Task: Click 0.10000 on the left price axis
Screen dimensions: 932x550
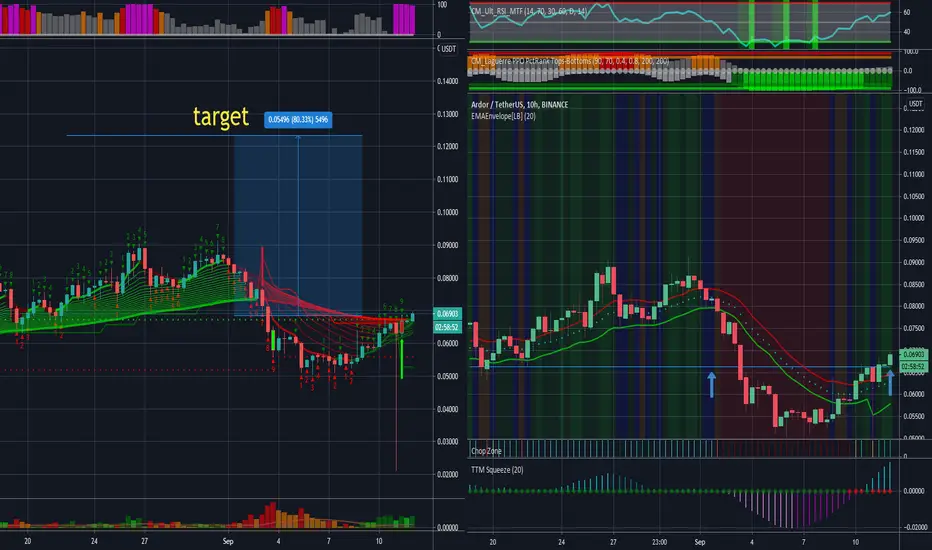Action: (448, 212)
